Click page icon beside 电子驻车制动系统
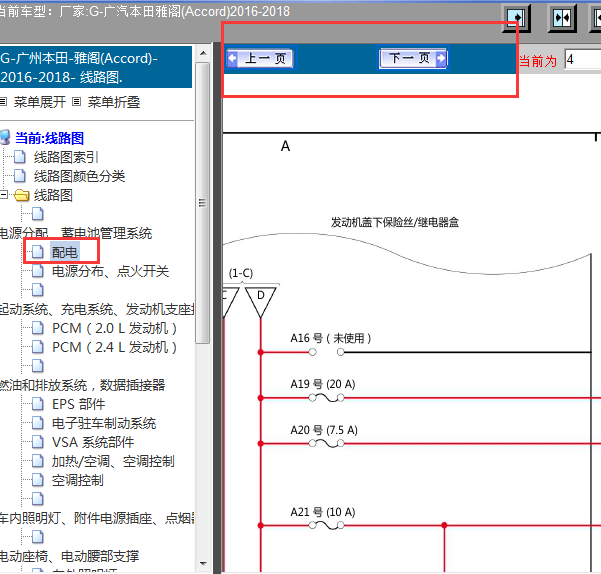601x574 pixels. coord(38,423)
